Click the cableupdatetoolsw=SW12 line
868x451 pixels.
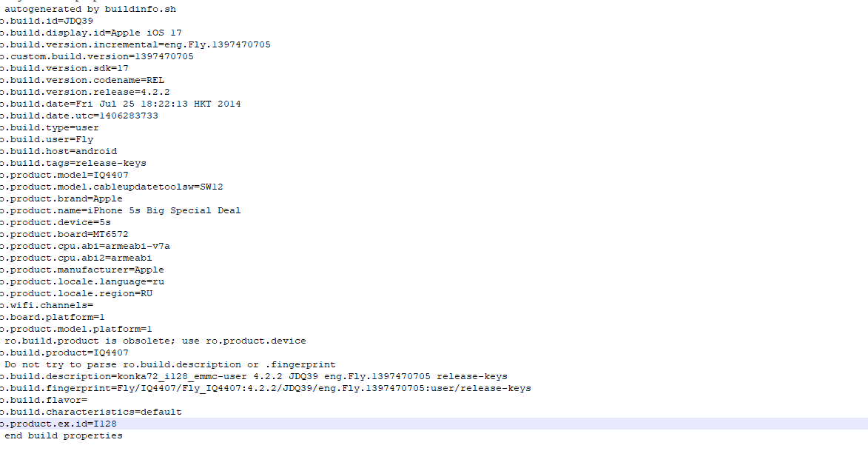pos(111,187)
